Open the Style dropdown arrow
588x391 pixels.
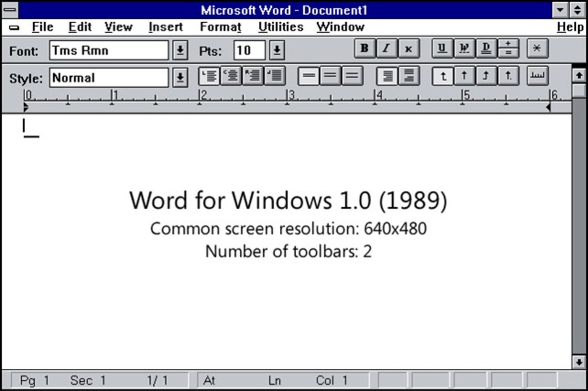coord(180,78)
